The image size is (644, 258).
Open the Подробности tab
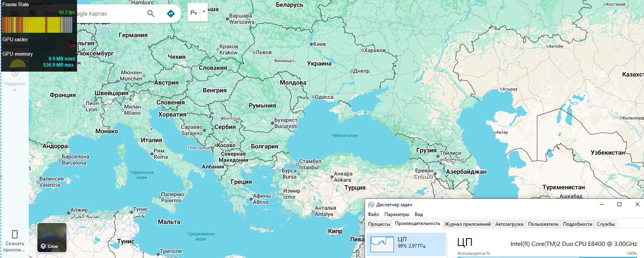pos(577,224)
